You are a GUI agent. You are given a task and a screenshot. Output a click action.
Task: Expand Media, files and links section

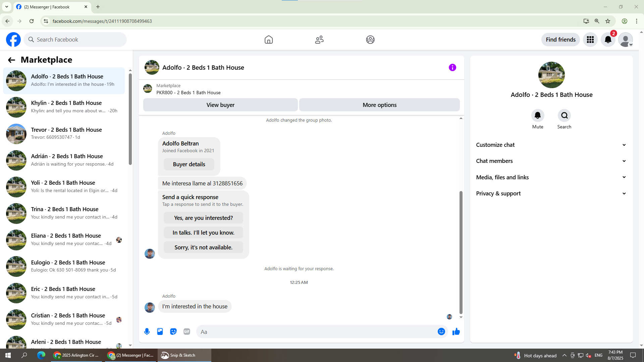(x=551, y=177)
